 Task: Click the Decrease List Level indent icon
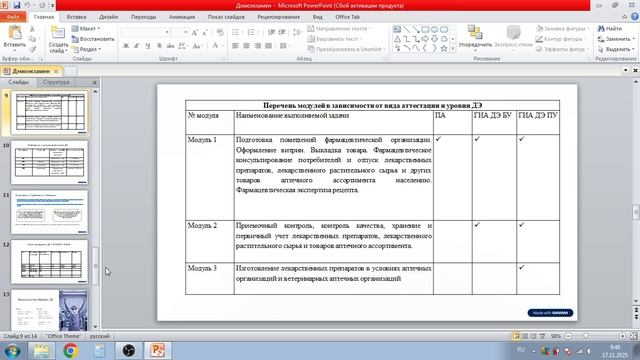(x=271, y=32)
